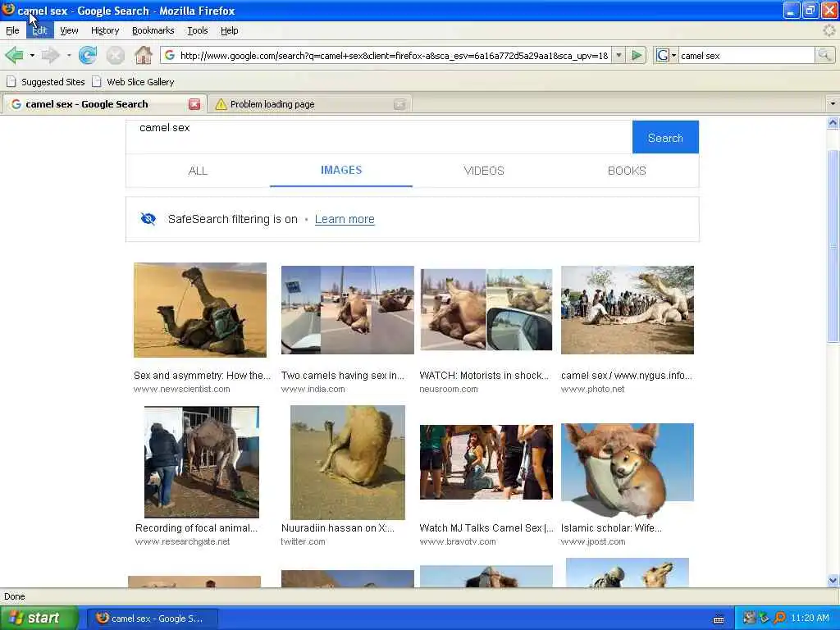Open the Nuuradiin hassan on X link
840x630 pixels.
pos(338,528)
